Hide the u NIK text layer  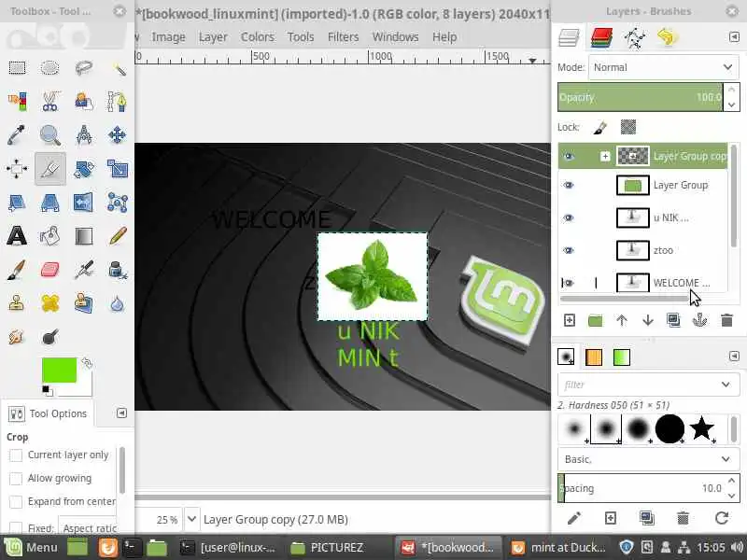(569, 218)
